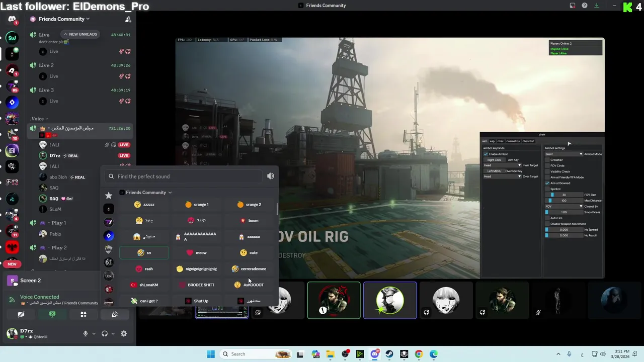Viewport: 644px width, 362px height.
Task: Stop screen sharing with green monitor icon
Action: coord(52,314)
